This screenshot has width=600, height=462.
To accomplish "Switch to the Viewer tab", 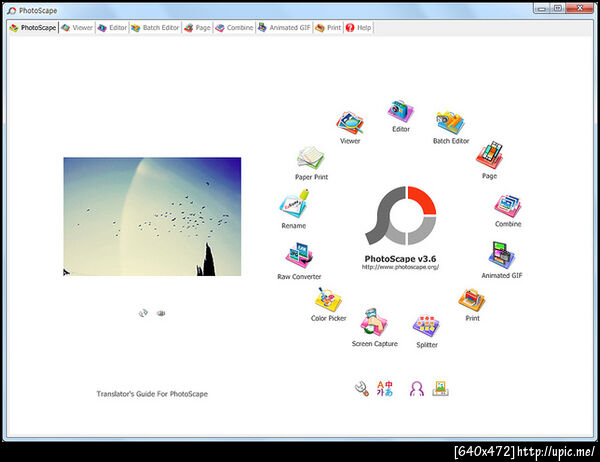I will 77,28.
